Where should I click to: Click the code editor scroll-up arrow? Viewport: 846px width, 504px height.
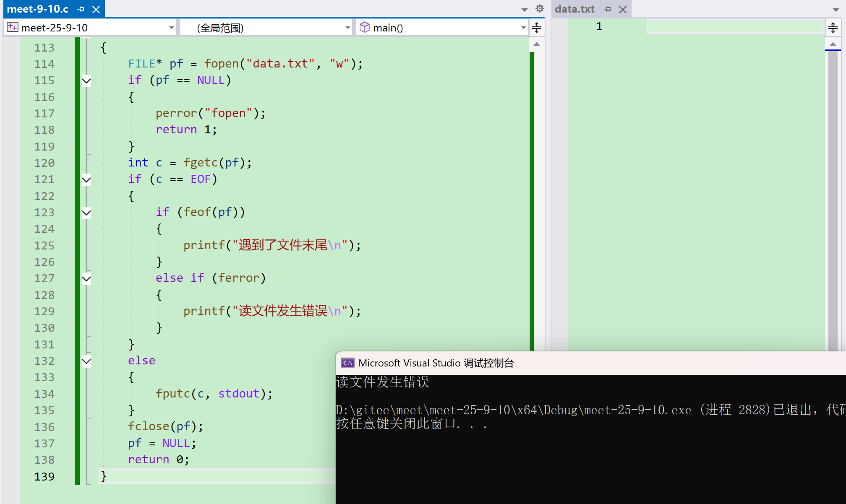[x=537, y=44]
